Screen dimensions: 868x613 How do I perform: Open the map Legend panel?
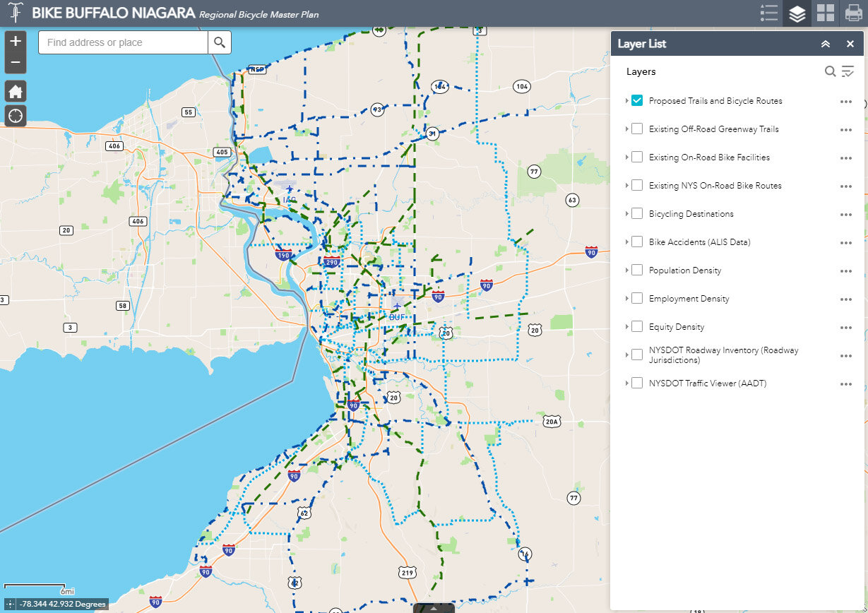pyautogui.click(x=768, y=12)
